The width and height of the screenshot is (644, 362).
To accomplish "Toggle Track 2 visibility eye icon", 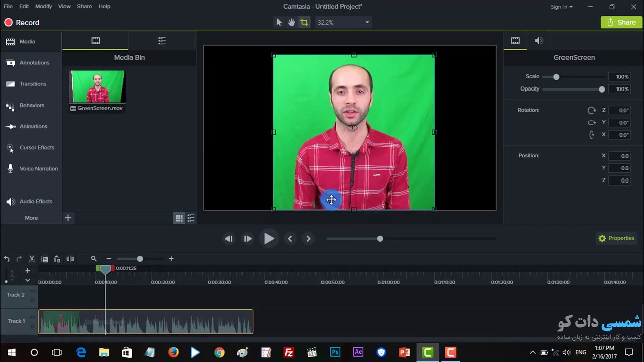I will [33, 291].
